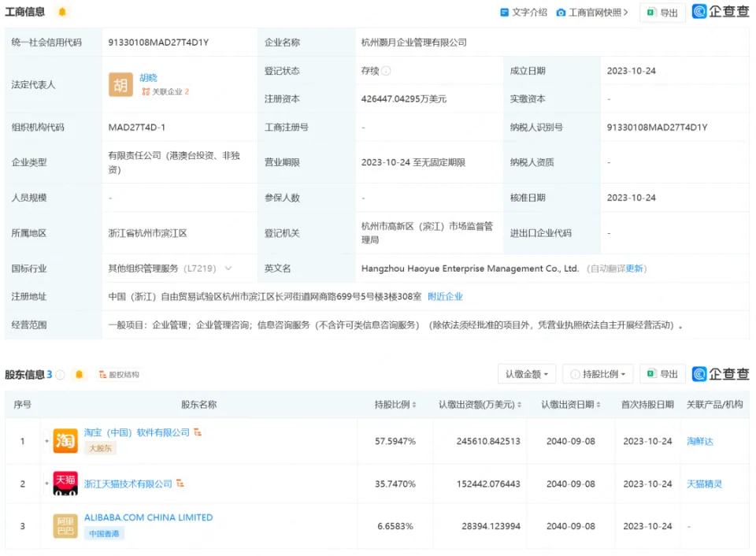Open ALIBABA.COM CHINA LIMITED shareholder page
This screenshot has width=756, height=556.
[149, 517]
